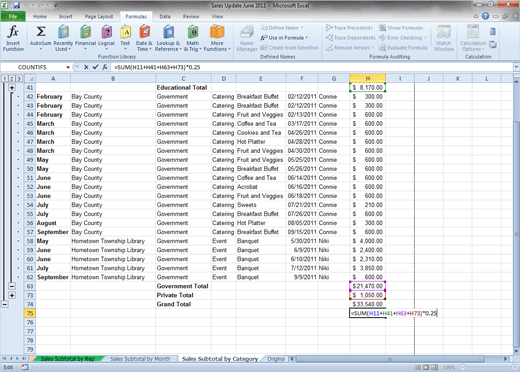Screen dimensions: 520x372
Task: Collapse Government Total group at row 63
Action: pos(12,286)
